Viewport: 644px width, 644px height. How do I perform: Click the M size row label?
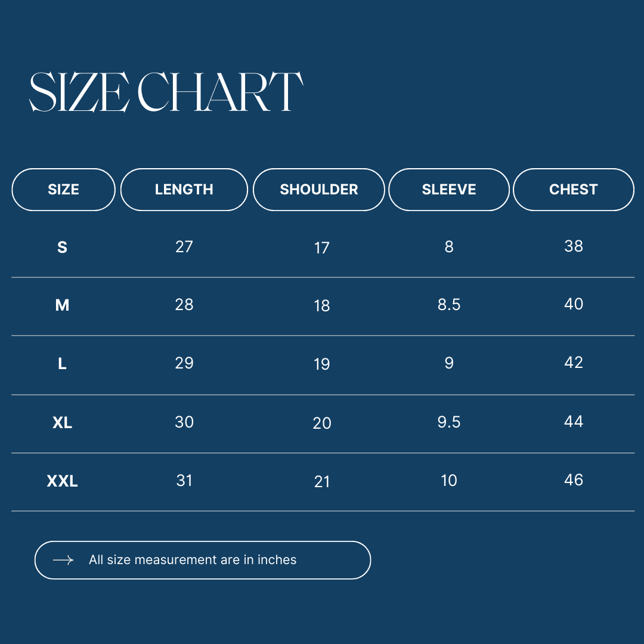(62, 306)
